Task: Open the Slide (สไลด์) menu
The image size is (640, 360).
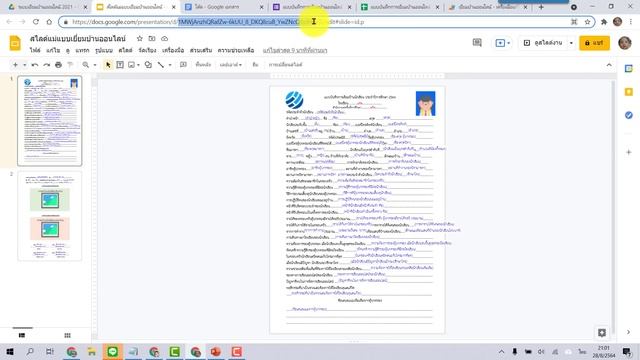Action: (x=126, y=50)
